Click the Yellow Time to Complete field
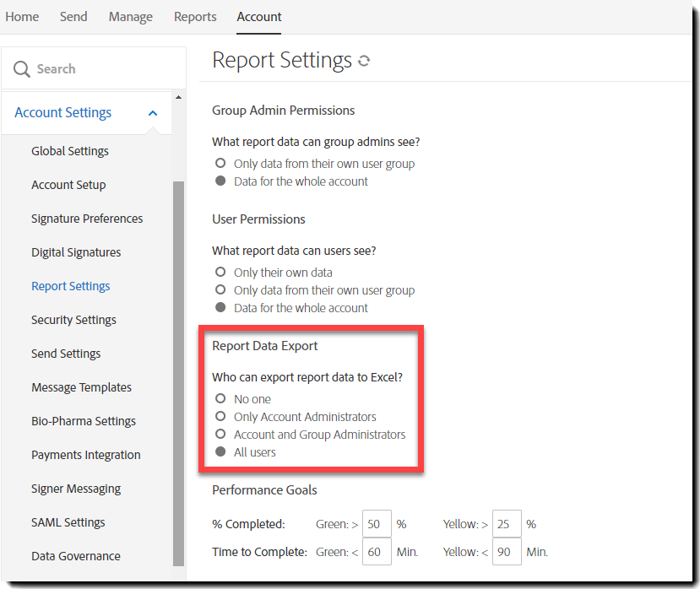 tap(506, 551)
